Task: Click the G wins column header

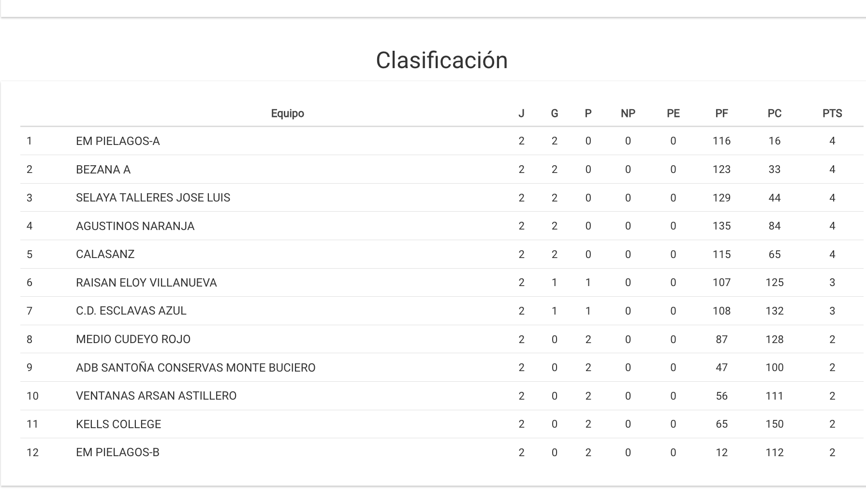Action: pyautogui.click(x=554, y=114)
